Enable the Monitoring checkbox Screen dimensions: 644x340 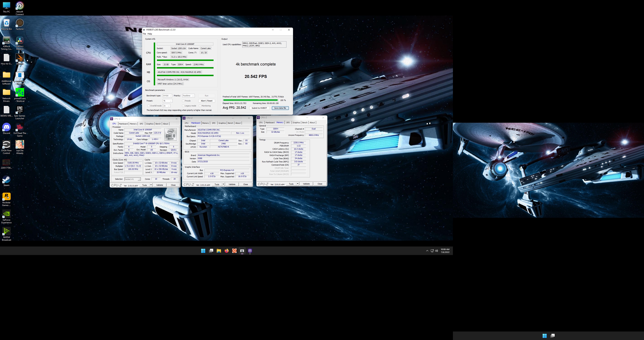(x=200, y=106)
